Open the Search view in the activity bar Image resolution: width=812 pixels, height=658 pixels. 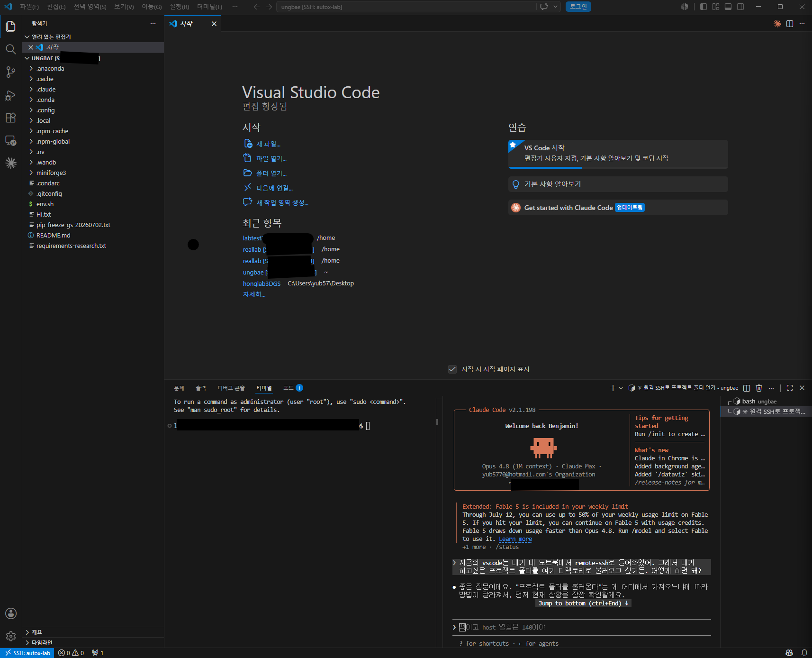[x=10, y=49]
